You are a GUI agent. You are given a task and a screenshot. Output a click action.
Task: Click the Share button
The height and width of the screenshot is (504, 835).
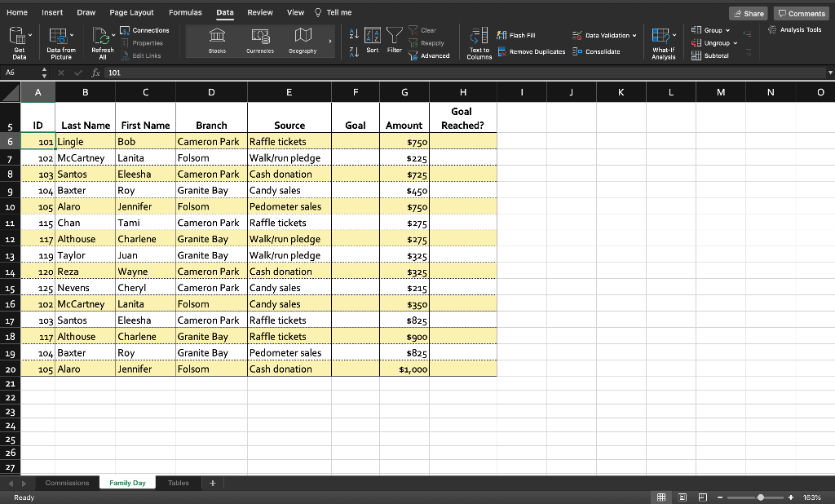[747, 12]
